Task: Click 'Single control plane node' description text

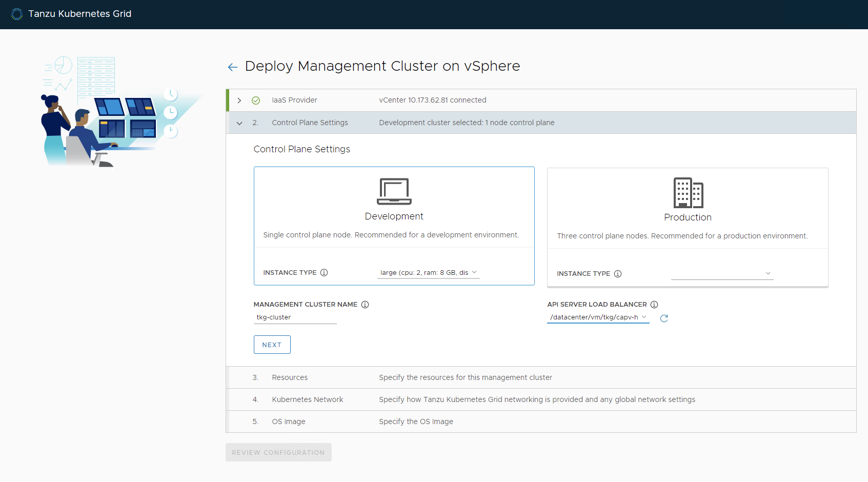Action: 391,235
